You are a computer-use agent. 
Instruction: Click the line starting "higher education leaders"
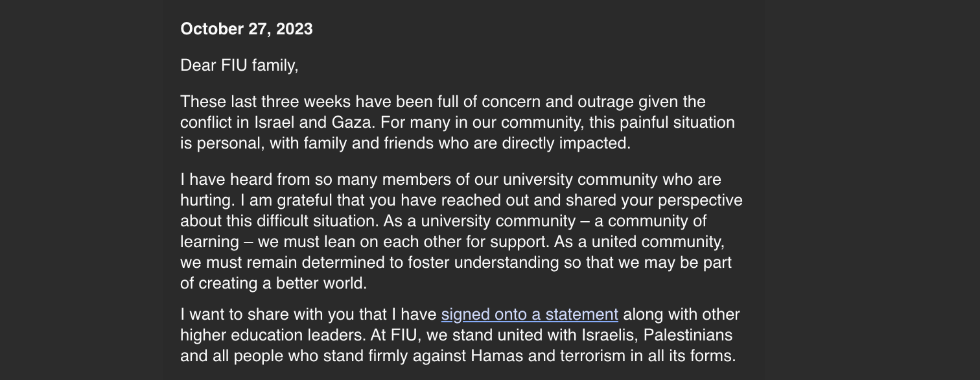tap(456, 335)
